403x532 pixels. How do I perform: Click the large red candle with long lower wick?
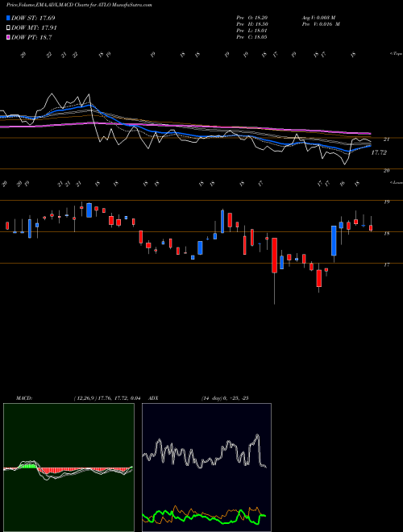274,256
